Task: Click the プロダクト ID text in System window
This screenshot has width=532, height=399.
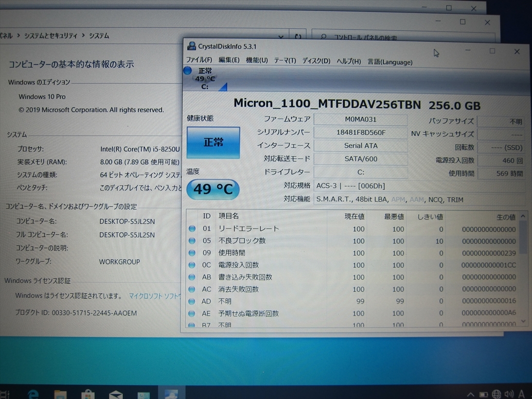Action: click(x=76, y=313)
